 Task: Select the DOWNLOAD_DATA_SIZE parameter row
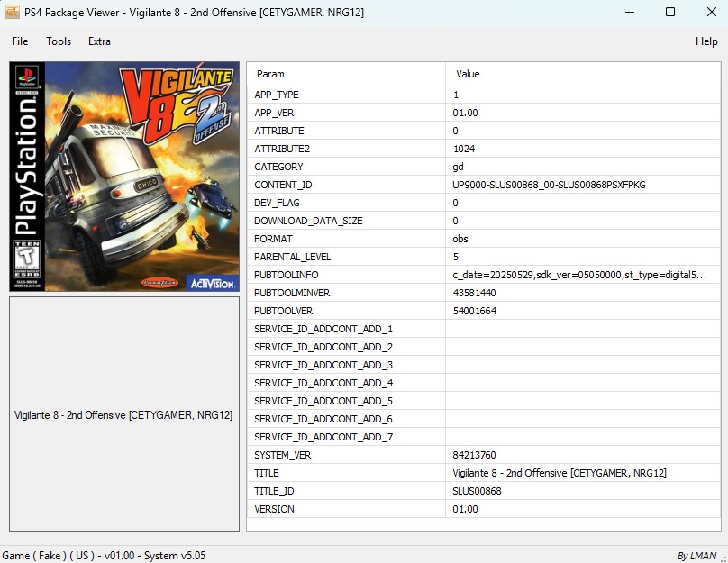(483, 221)
